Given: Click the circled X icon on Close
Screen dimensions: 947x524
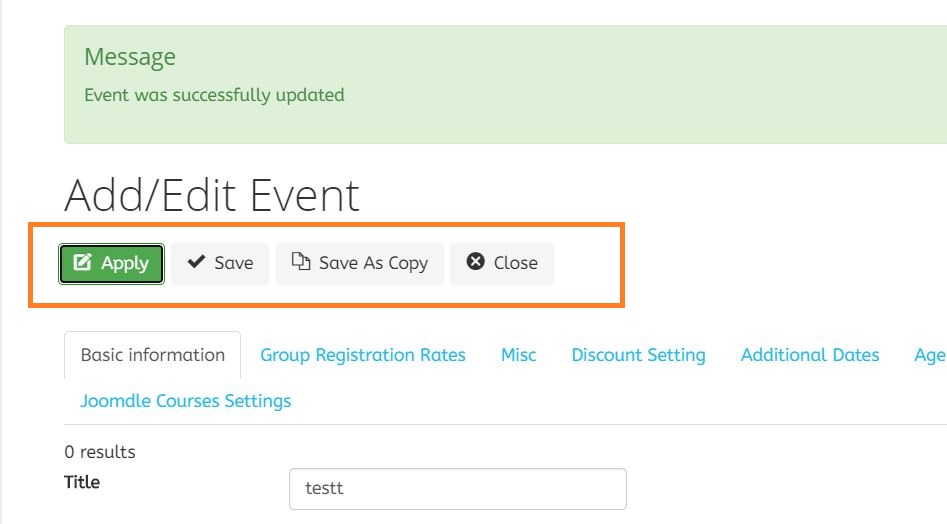Looking at the screenshot, I should [476, 262].
